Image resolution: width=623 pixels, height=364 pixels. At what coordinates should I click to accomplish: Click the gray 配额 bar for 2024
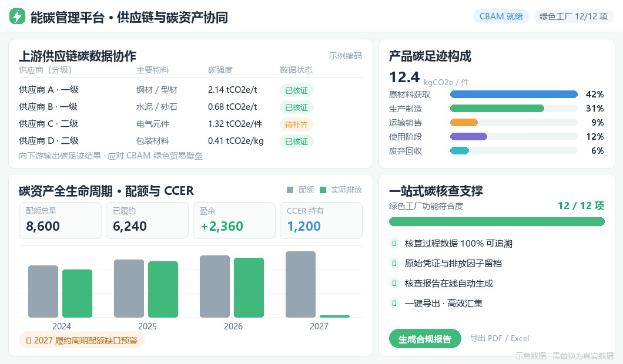click(x=43, y=291)
